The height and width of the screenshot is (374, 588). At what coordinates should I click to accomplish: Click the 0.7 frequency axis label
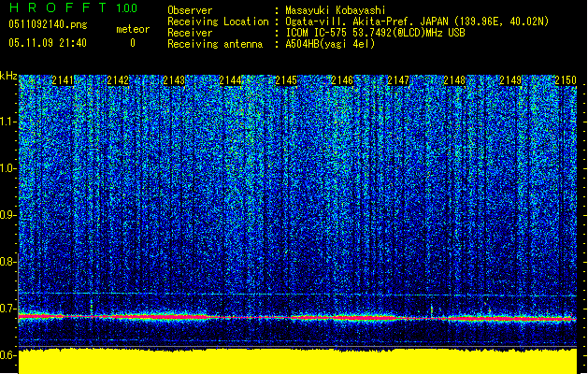(x=7, y=309)
